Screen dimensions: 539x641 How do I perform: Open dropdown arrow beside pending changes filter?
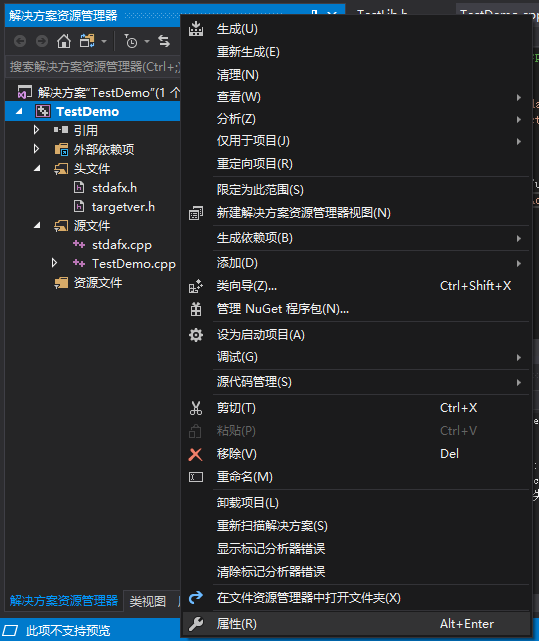[147, 41]
